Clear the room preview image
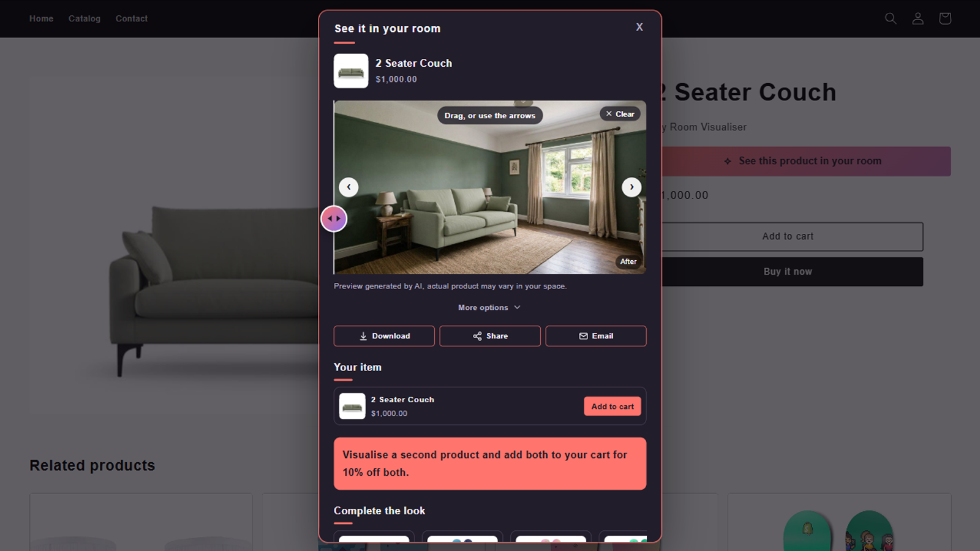This screenshot has width=980, height=551. pyautogui.click(x=620, y=114)
